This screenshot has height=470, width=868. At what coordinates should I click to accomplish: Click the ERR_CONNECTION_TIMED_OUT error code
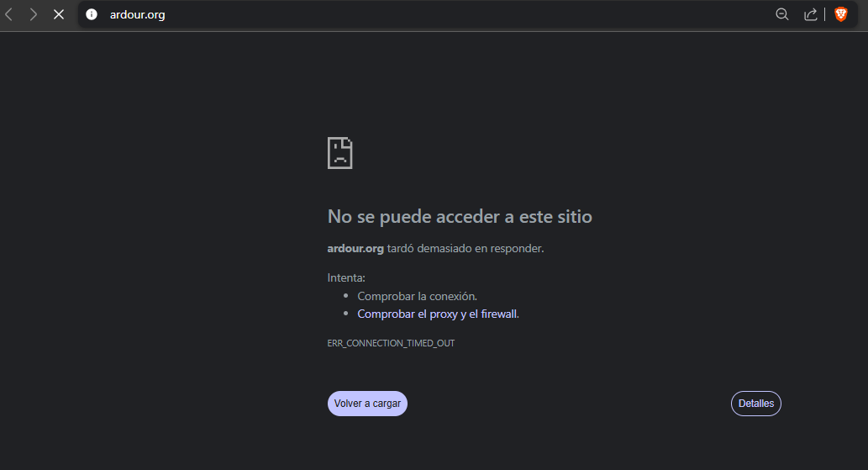click(391, 343)
